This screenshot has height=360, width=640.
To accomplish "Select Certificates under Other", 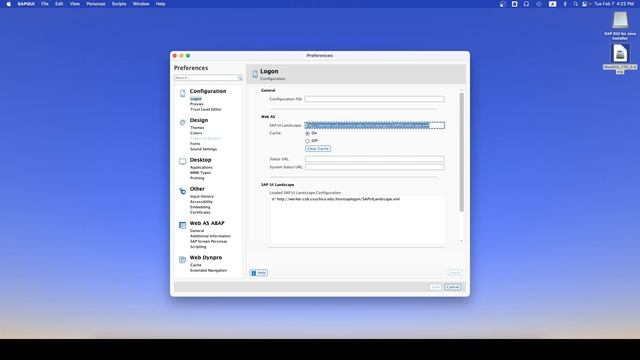I will (200, 212).
